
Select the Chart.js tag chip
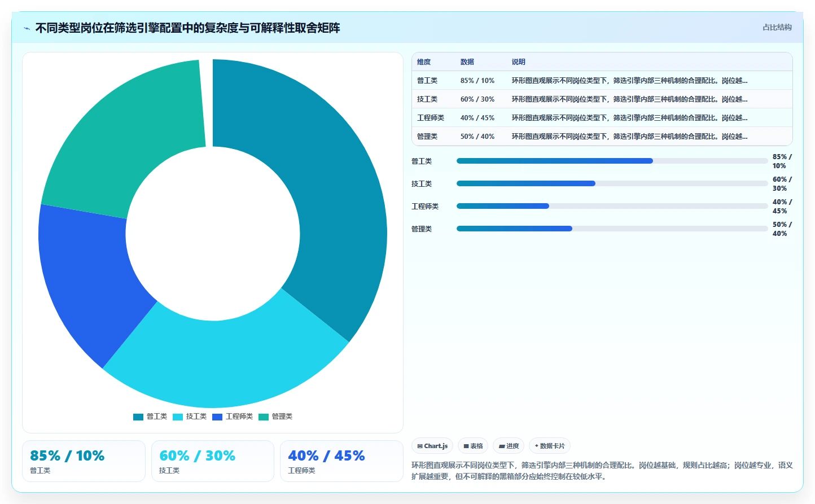[432, 446]
